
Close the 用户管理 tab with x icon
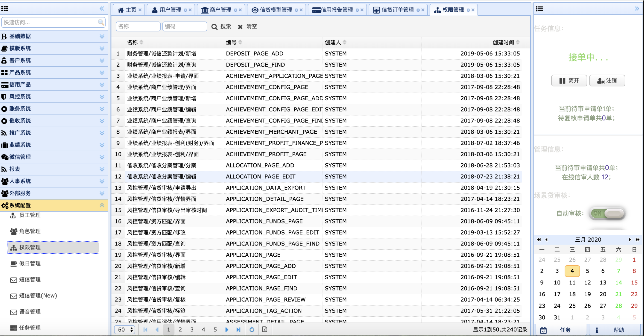tap(190, 10)
